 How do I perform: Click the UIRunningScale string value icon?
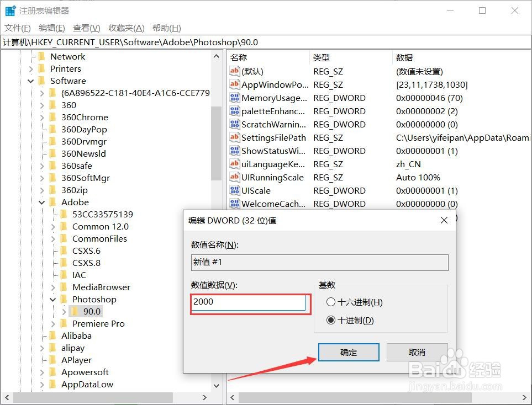click(x=234, y=177)
